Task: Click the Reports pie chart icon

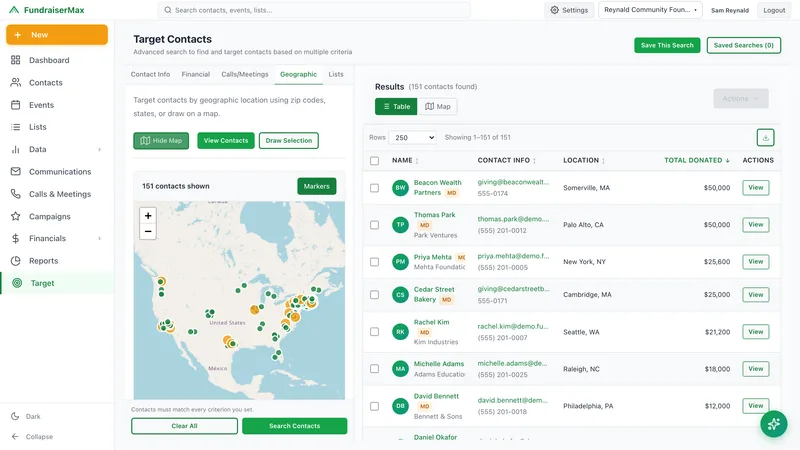Action: point(16,261)
